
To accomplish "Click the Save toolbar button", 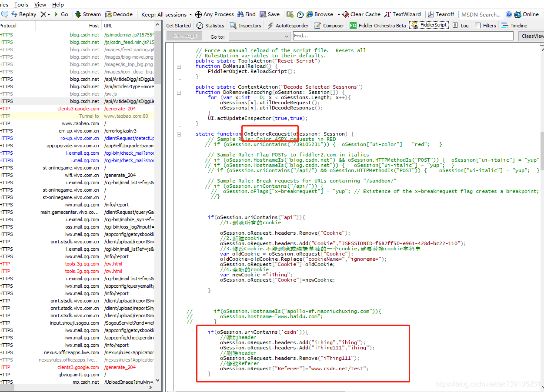I will pos(270,14).
